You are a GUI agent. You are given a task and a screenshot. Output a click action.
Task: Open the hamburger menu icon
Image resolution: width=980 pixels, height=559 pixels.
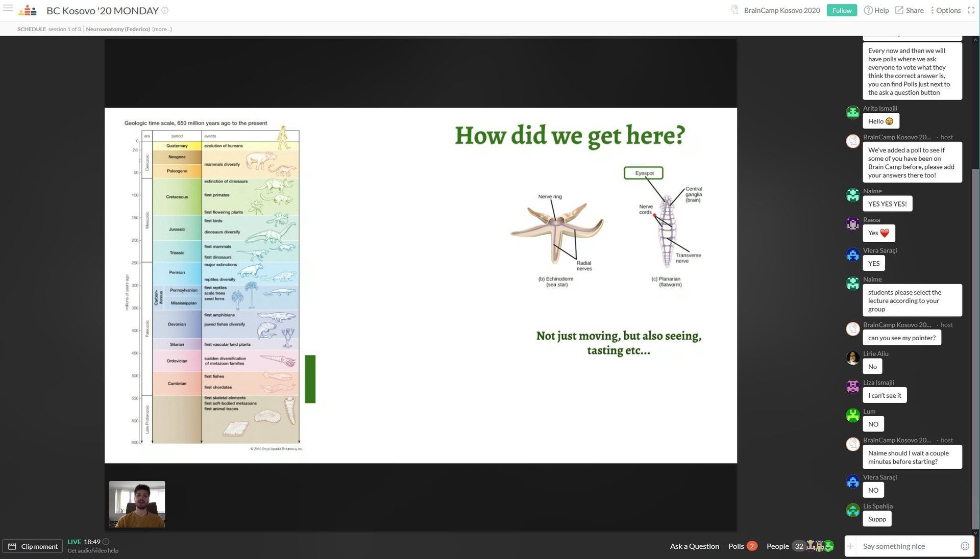(x=8, y=8)
